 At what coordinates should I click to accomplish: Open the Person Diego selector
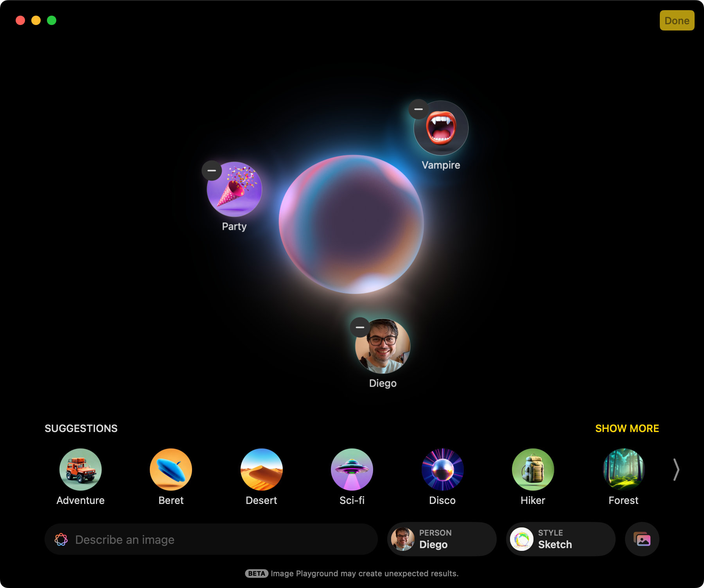[442, 539]
